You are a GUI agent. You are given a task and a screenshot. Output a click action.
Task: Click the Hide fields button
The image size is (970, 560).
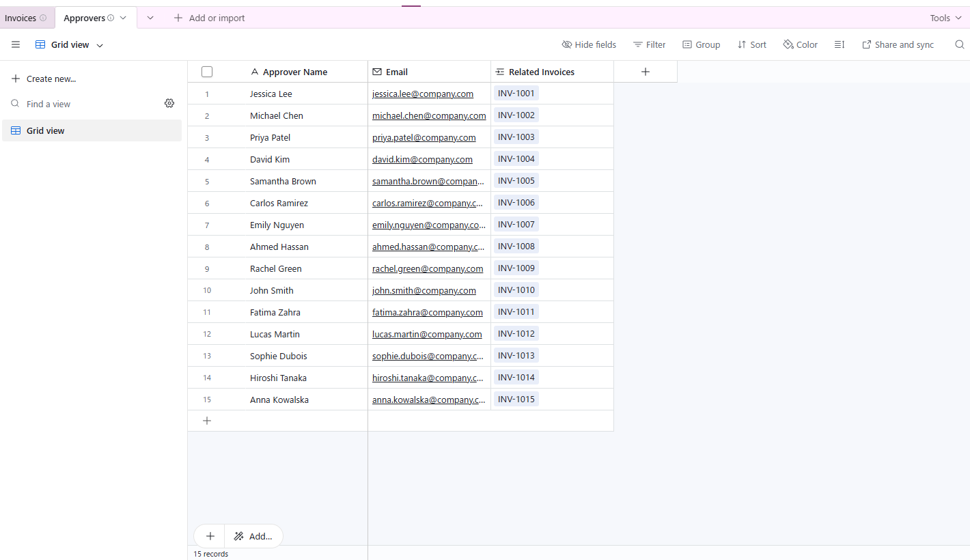[x=589, y=44]
